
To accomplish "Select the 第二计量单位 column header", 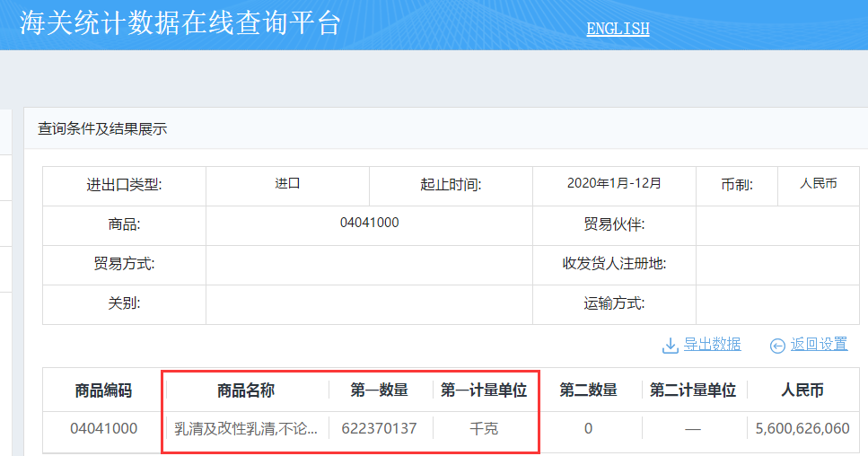I will (x=692, y=390).
